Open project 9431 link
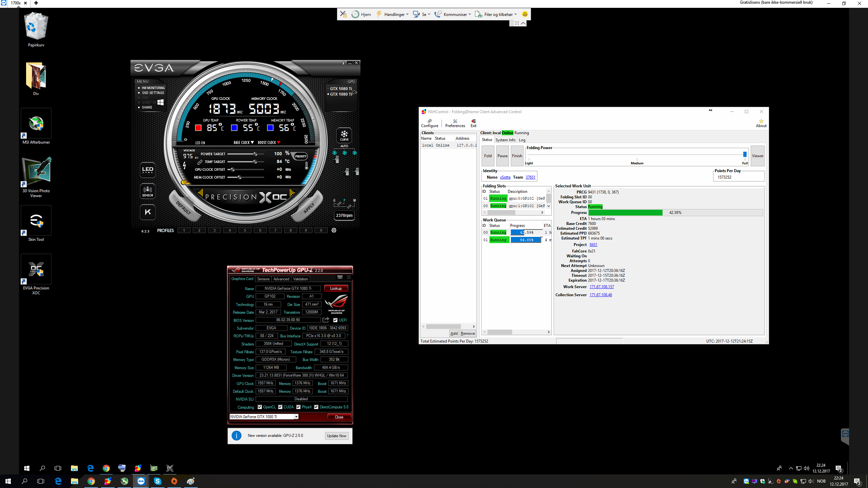 [593, 245]
